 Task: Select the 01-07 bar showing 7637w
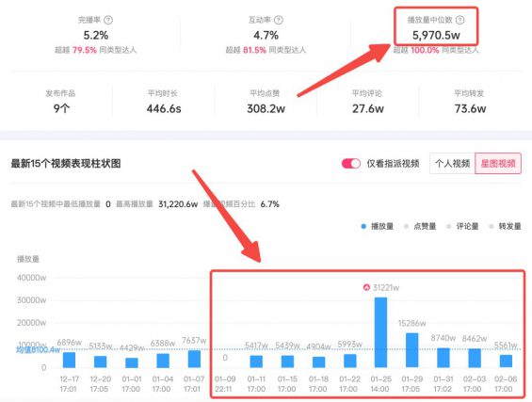[x=194, y=360]
